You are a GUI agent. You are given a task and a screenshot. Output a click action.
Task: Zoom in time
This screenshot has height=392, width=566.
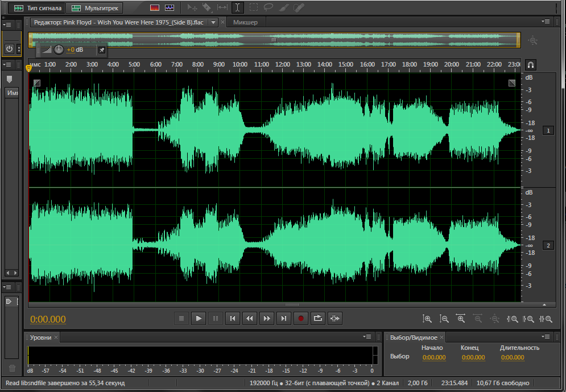tap(461, 319)
